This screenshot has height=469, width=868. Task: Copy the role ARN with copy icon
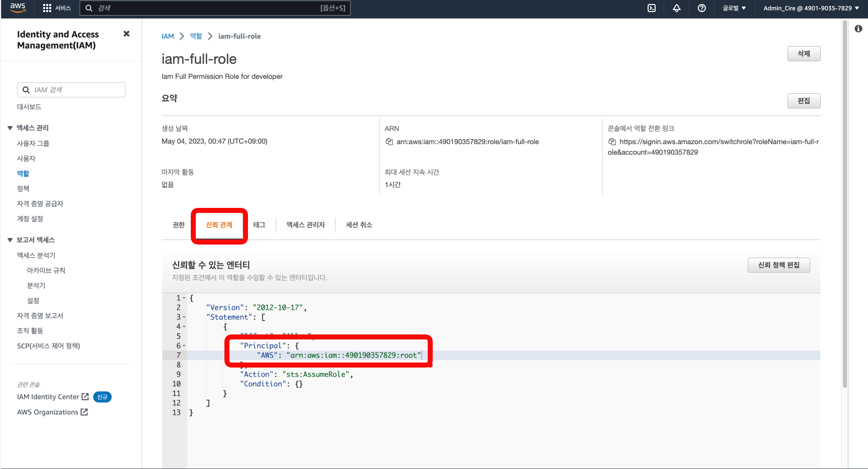pyautogui.click(x=389, y=142)
